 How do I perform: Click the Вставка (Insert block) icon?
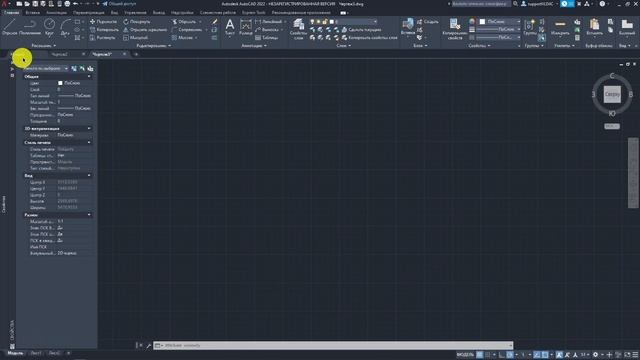pyautogui.click(x=408, y=27)
